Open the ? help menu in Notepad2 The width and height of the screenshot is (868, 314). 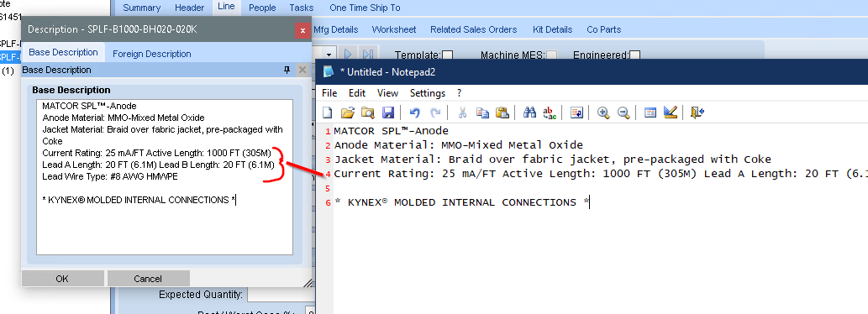(x=460, y=93)
